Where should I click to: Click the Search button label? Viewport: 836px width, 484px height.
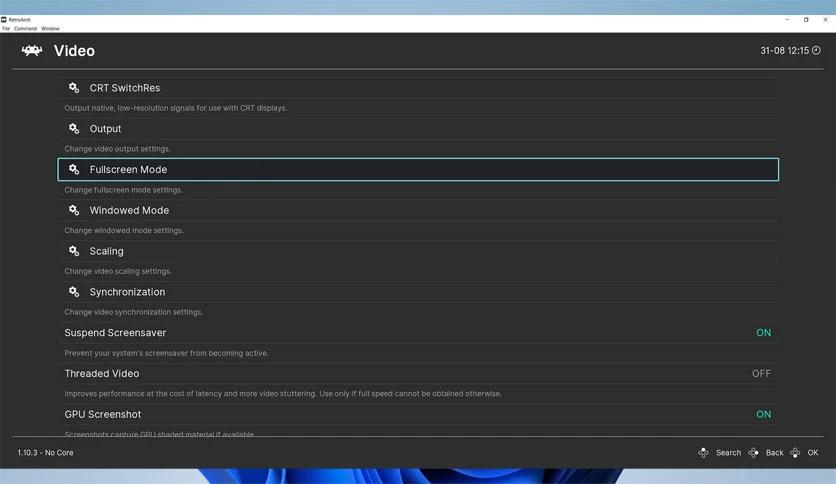pos(728,453)
